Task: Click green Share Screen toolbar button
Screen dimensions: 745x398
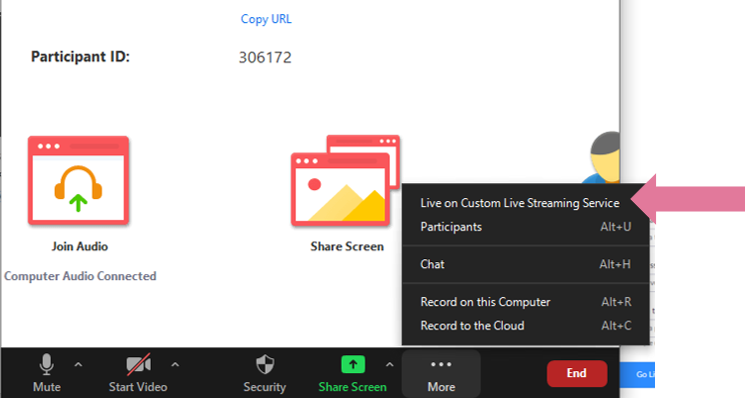Action: click(353, 373)
